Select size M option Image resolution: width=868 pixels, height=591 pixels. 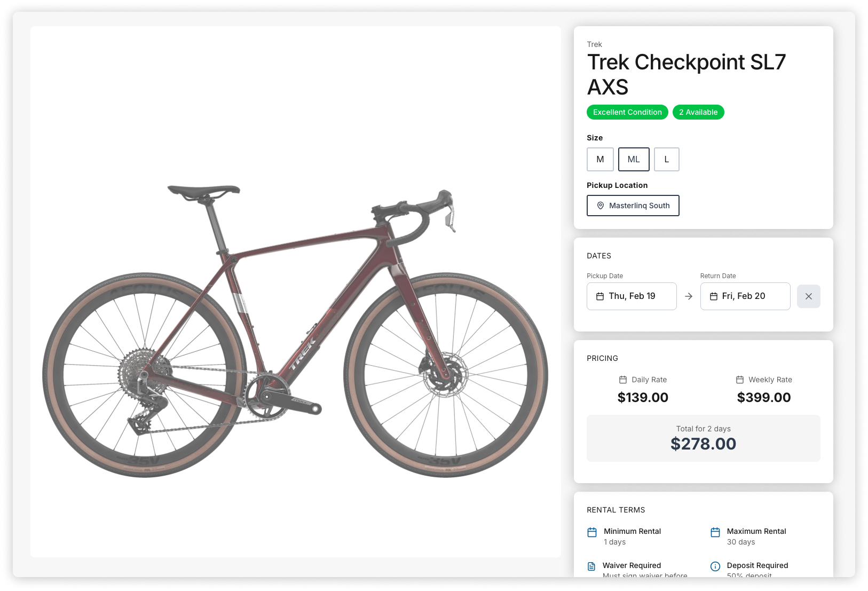pyautogui.click(x=600, y=159)
